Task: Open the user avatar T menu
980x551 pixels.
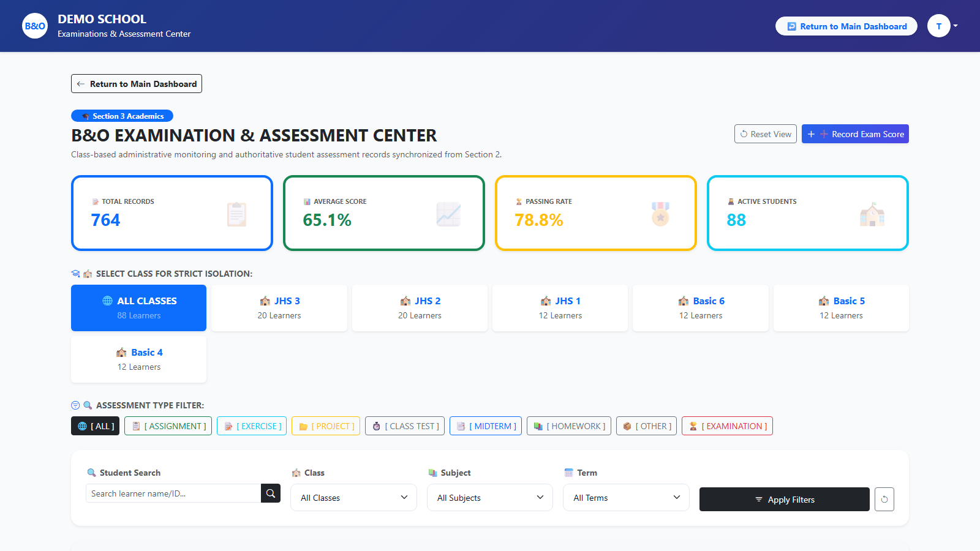Action: point(942,26)
